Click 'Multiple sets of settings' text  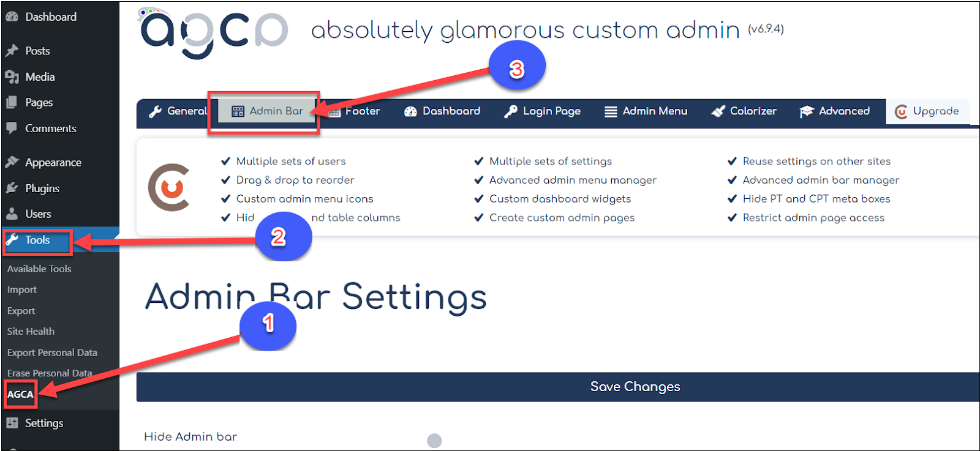coord(551,161)
